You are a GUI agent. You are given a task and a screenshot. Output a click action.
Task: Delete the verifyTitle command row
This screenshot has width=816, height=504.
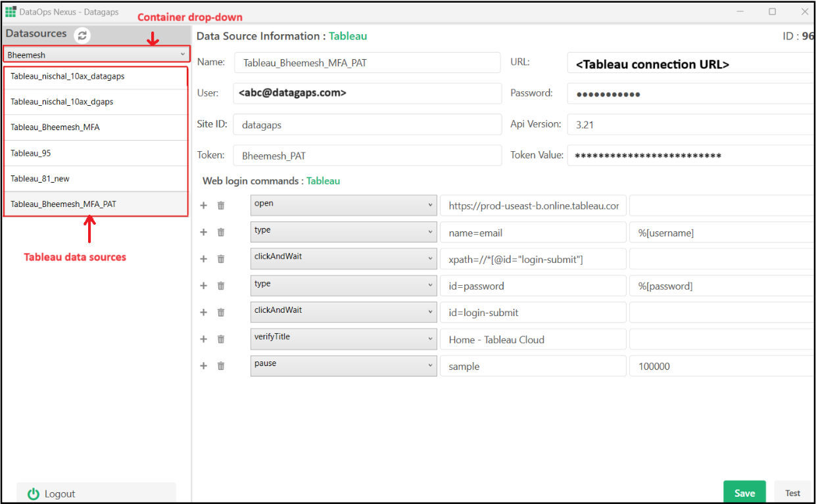[x=221, y=339]
